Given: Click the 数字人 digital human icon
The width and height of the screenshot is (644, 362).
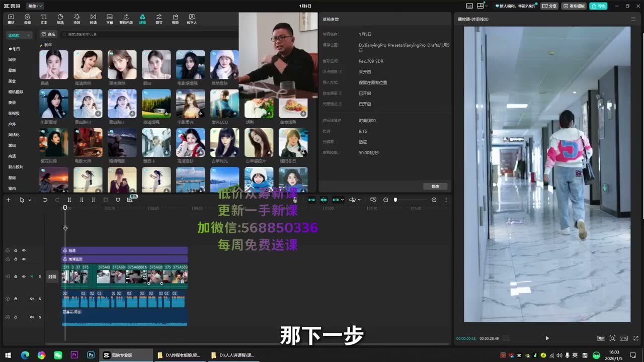Looking at the screenshot, I should [x=192, y=19].
